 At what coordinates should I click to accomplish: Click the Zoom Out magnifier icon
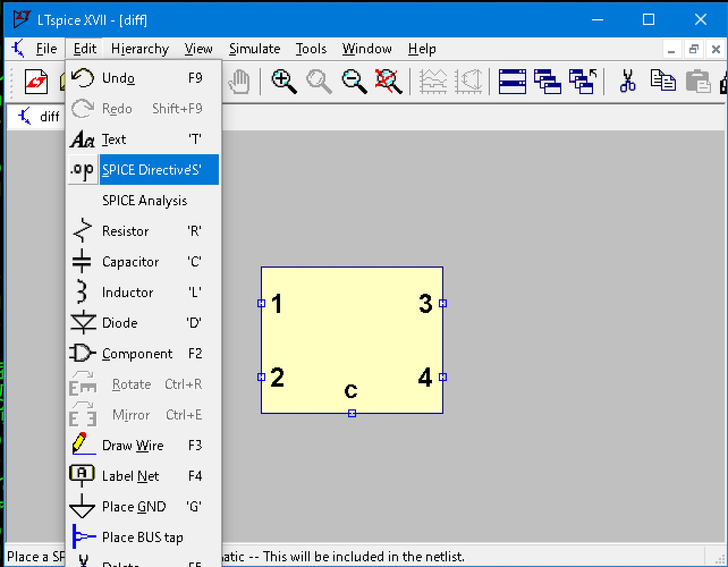(x=354, y=82)
